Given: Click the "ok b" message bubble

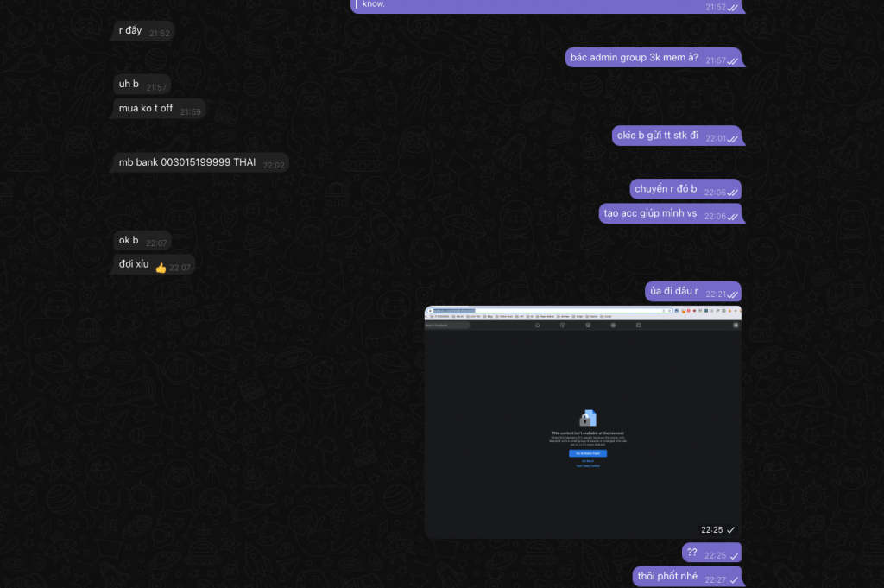Looking at the screenshot, I should click(x=129, y=241).
